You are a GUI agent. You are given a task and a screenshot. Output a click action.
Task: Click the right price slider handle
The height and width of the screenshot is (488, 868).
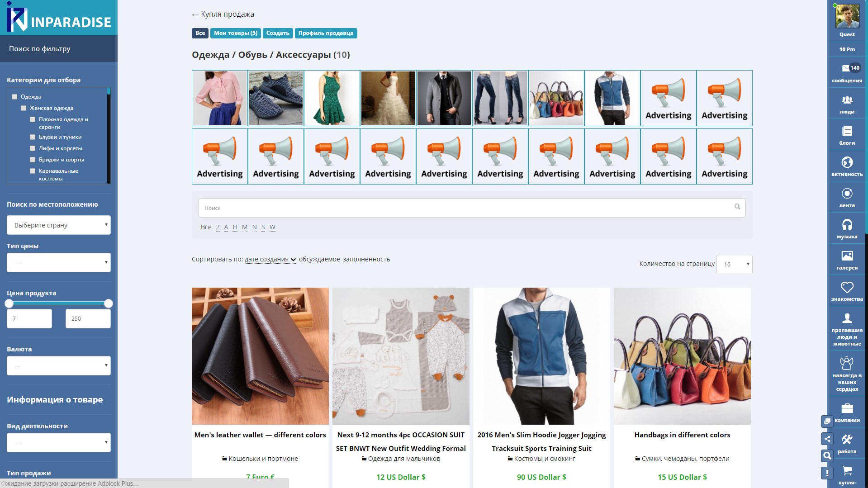109,303
